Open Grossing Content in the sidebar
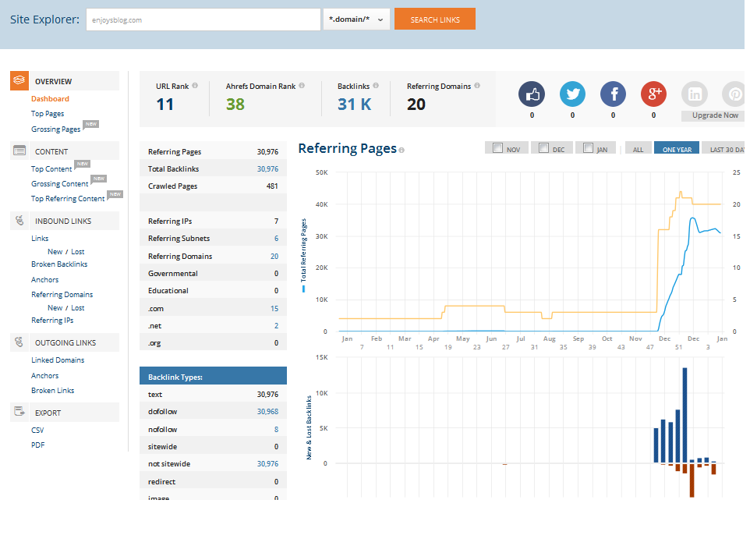Viewport: 750px width, 560px height. tap(60, 184)
